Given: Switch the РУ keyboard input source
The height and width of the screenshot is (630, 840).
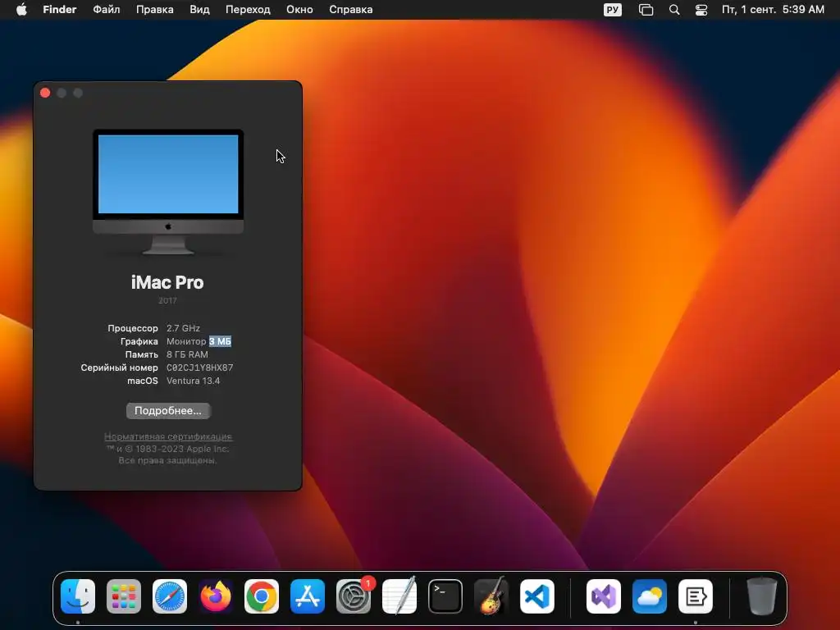Looking at the screenshot, I should [612, 10].
